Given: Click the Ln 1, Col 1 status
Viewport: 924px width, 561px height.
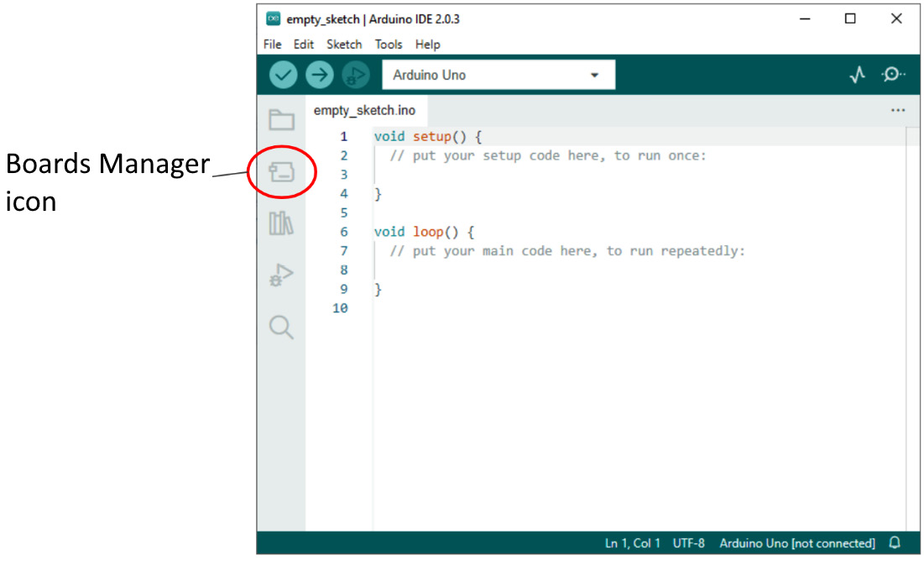Looking at the screenshot, I should pos(632,543).
